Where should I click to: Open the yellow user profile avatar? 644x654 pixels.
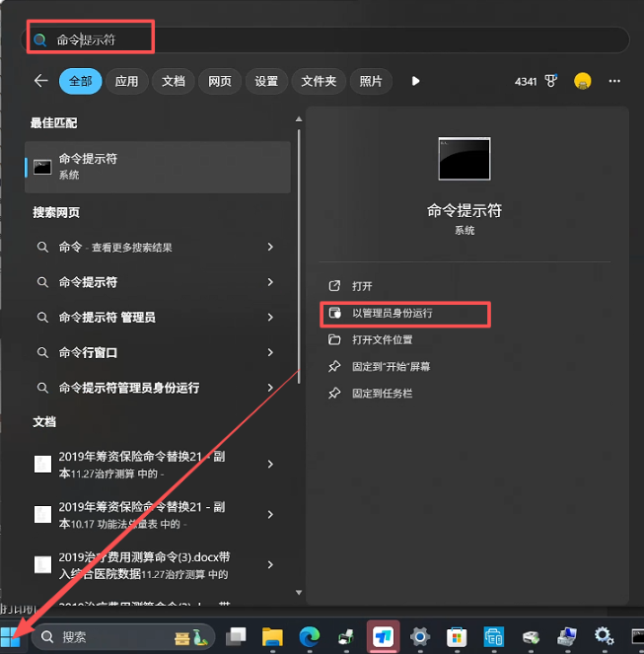582,81
